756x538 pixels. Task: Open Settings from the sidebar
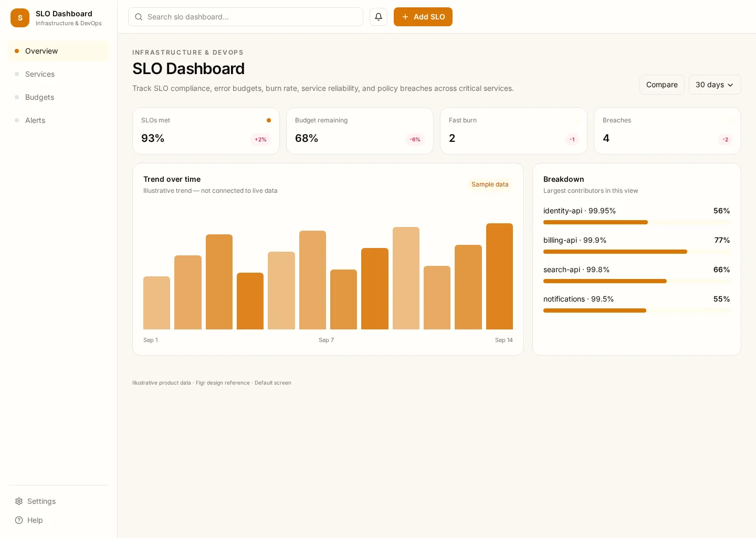59,501
